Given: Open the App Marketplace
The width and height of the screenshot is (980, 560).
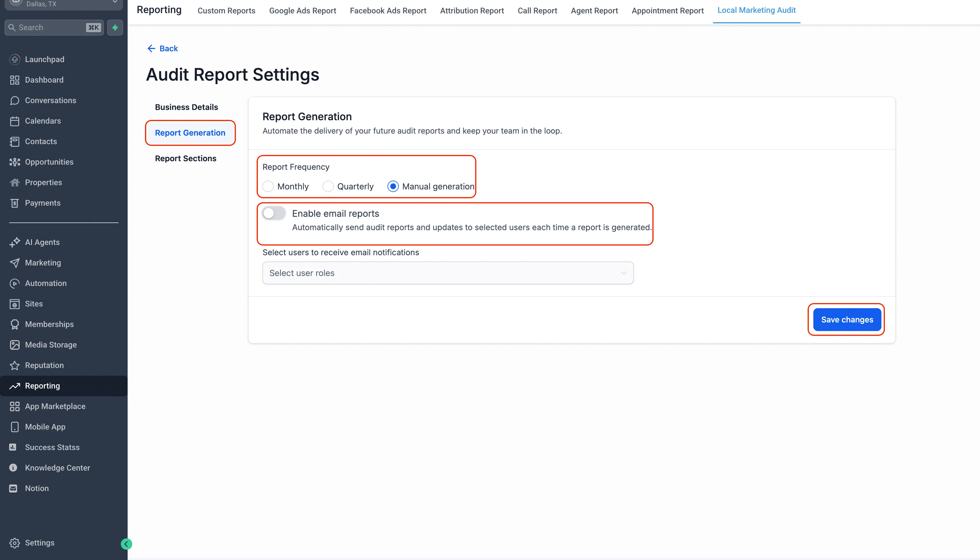Looking at the screenshot, I should (55, 406).
